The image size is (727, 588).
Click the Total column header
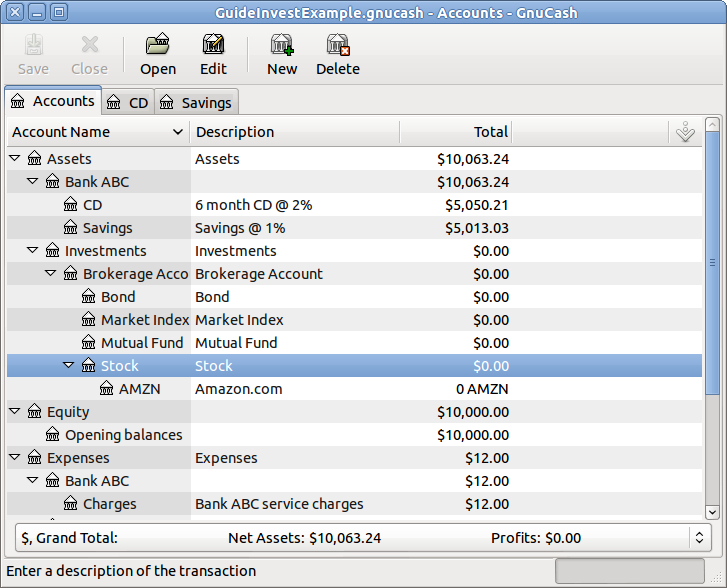click(x=455, y=132)
